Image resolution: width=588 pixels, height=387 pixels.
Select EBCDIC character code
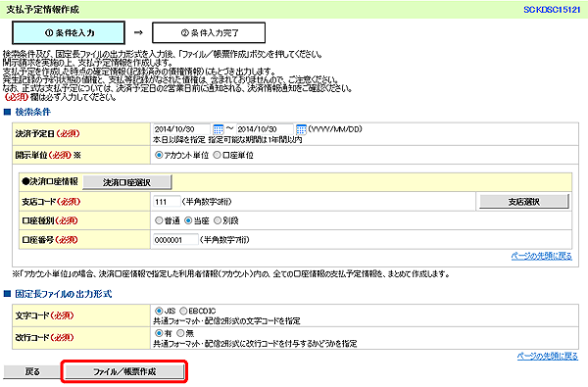183,311
